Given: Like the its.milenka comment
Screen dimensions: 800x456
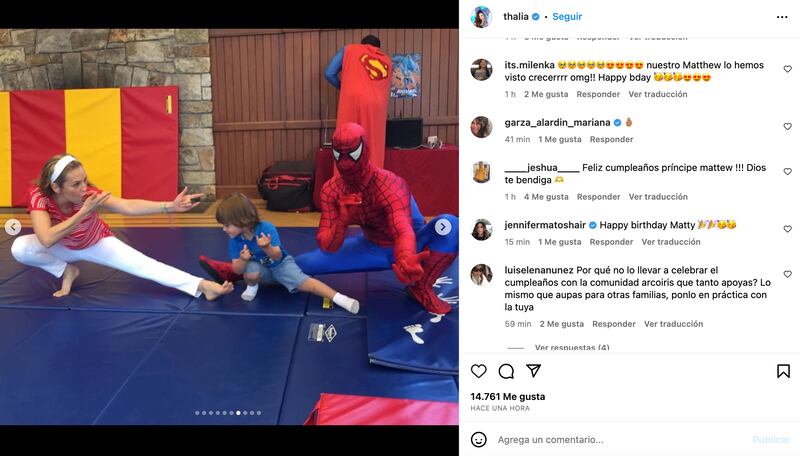Looking at the screenshot, I should 787,69.
